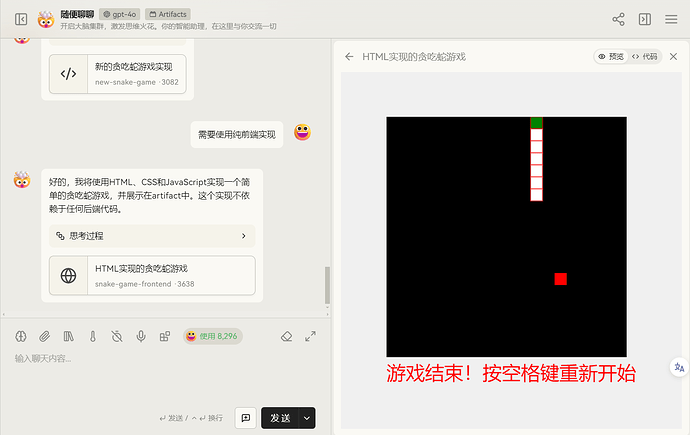Toggle the history disabled clock icon
The width and height of the screenshot is (690, 435).
(117, 336)
